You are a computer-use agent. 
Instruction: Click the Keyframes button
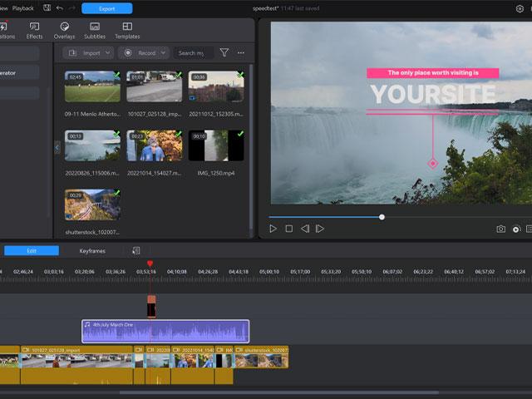92,251
